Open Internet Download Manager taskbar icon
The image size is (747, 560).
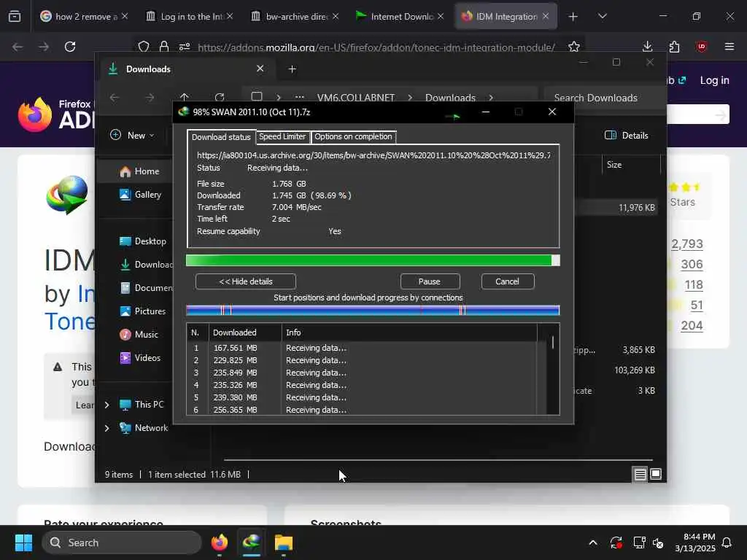tap(252, 542)
